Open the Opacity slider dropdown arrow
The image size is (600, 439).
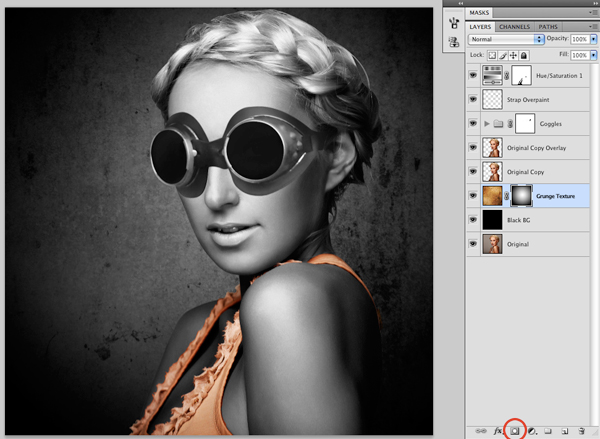(x=593, y=39)
